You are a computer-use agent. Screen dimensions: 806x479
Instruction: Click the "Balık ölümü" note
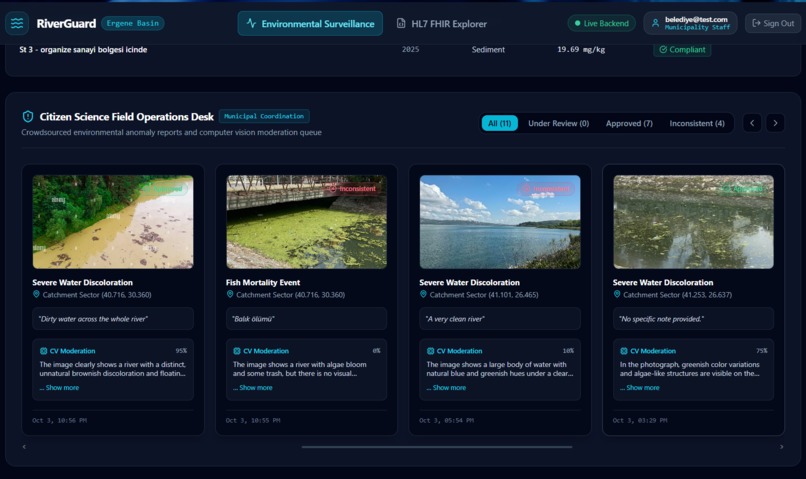306,319
